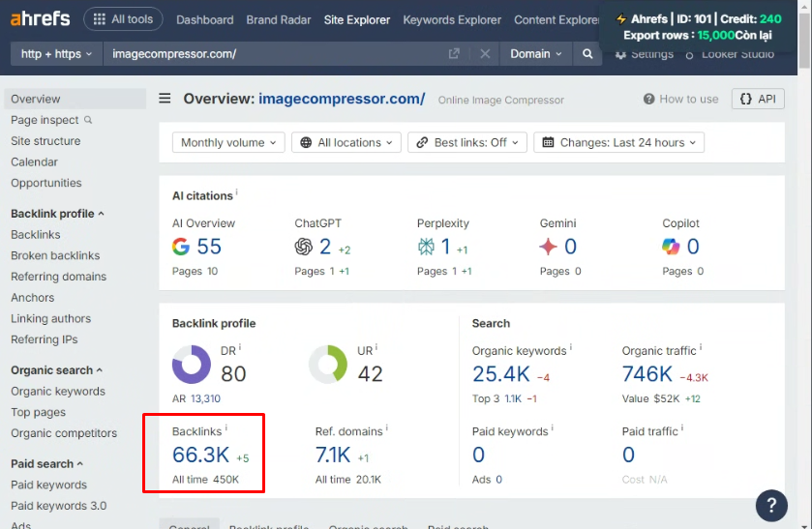Open Broken backlinks
The image size is (812, 529).
(55, 255)
